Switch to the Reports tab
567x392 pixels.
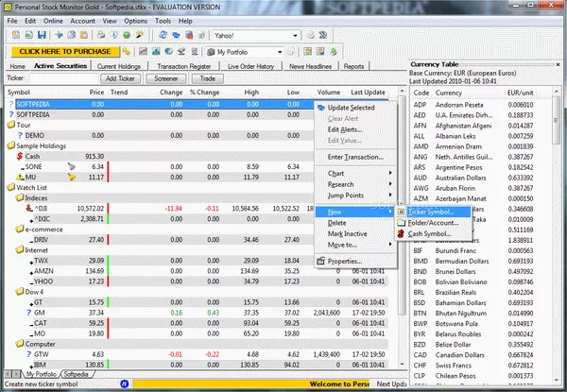click(353, 66)
